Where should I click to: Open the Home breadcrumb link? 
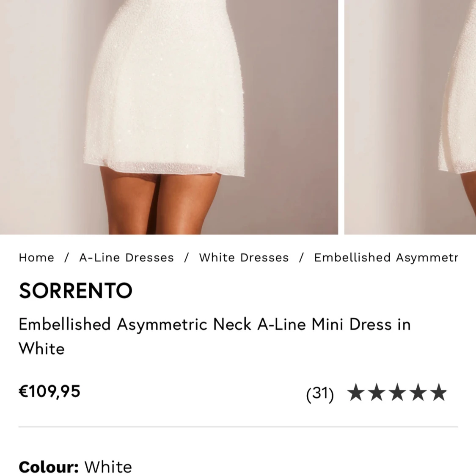click(x=36, y=257)
